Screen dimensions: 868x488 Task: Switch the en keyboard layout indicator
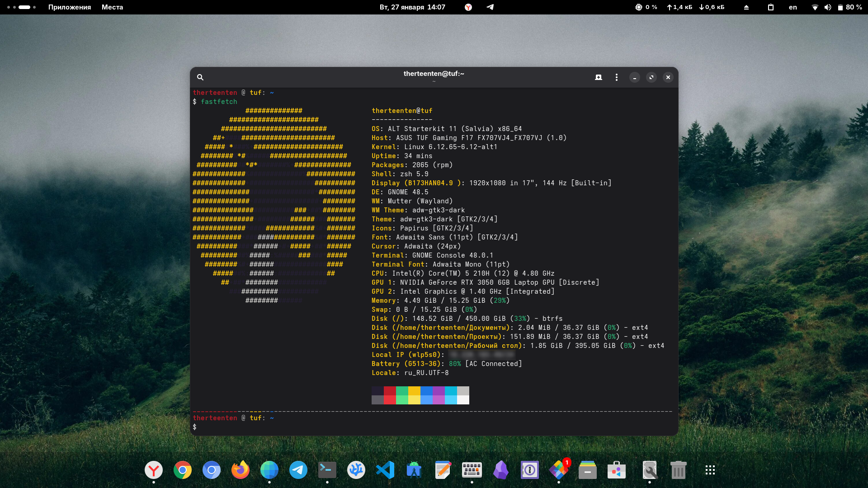[x=793, y=7]
